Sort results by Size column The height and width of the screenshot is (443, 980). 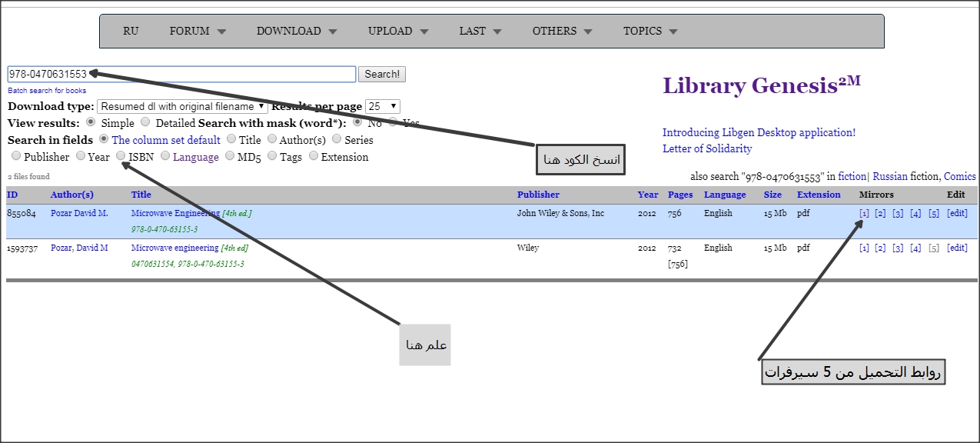tap(772, 195)
